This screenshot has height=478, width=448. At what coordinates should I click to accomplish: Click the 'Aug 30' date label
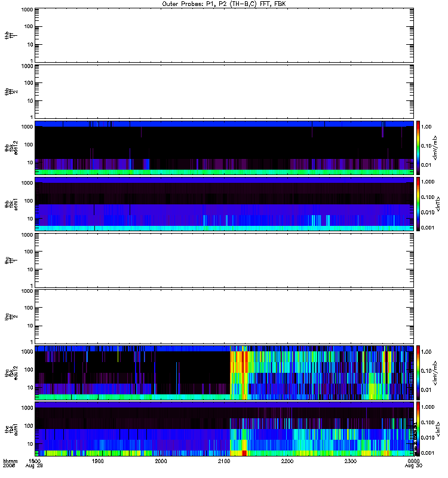click(x=413, y=466)
